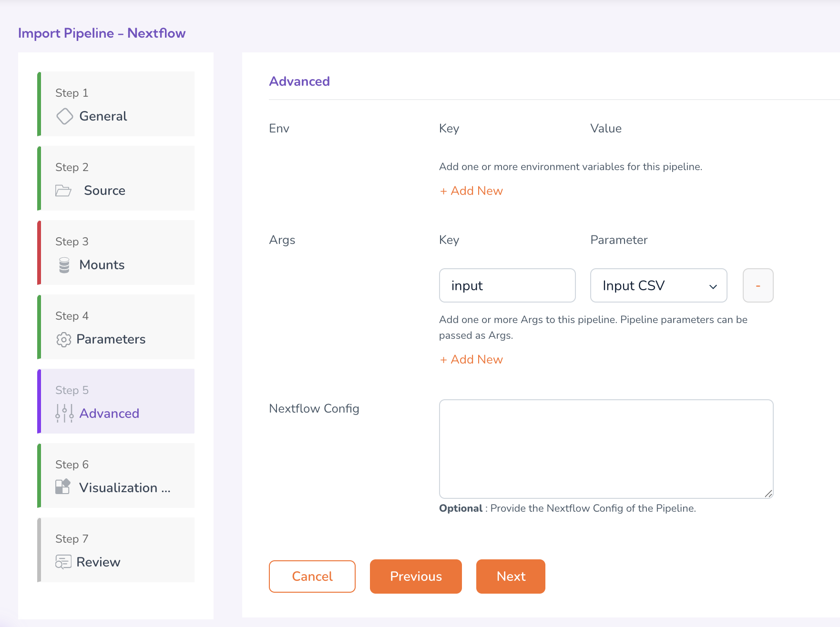Click the sliders icon beside Advanced
This screenshot has width=840, height=627.
pos(64,414)
